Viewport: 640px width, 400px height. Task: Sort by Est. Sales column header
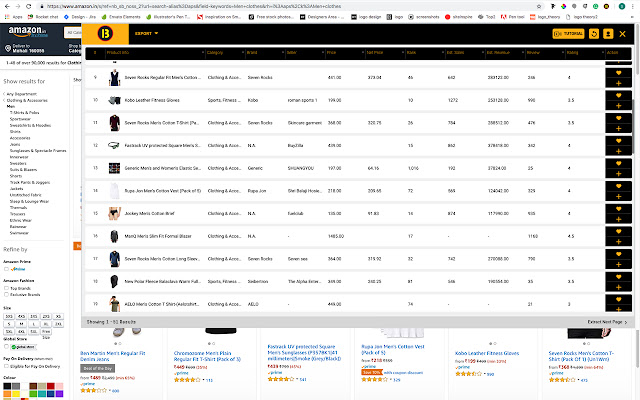click(x=465, y=53)
